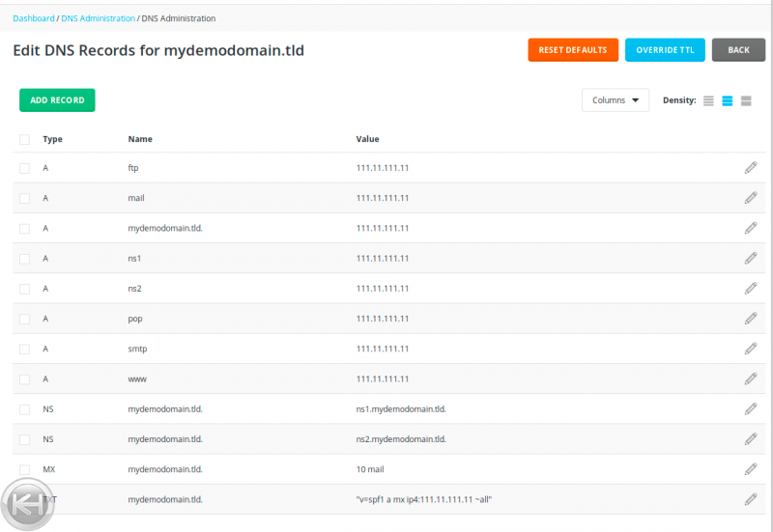Viewport: 773px width, 532px height.
Task: Open the Columns dropdown
Action: pos(616,100)
